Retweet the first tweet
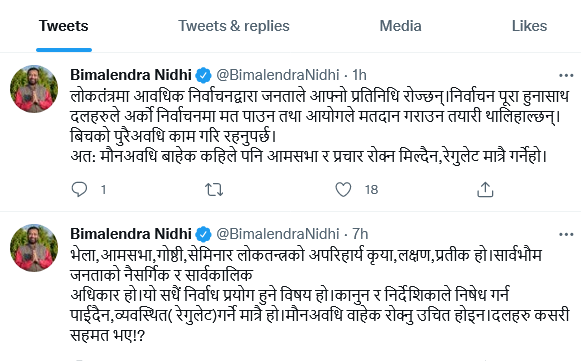 214,190
